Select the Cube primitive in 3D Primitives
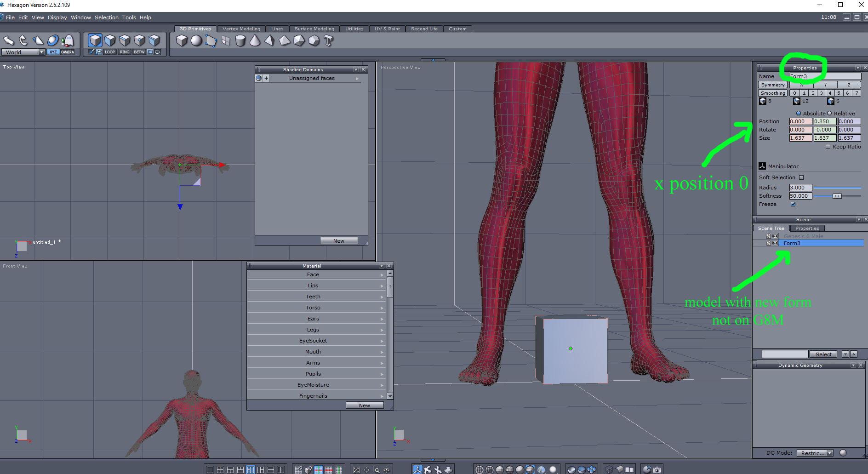Viewport: 868px width, 474px height. [x=182, y=40]
